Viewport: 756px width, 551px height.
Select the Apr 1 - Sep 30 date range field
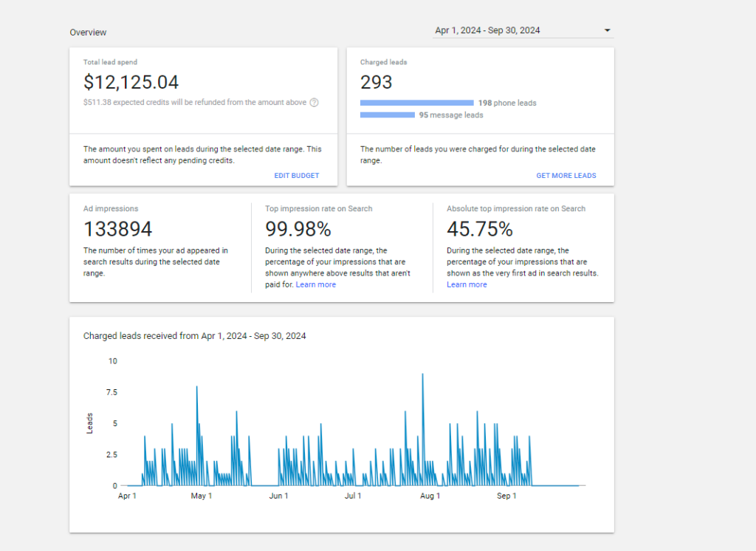[x=487, y=30]
